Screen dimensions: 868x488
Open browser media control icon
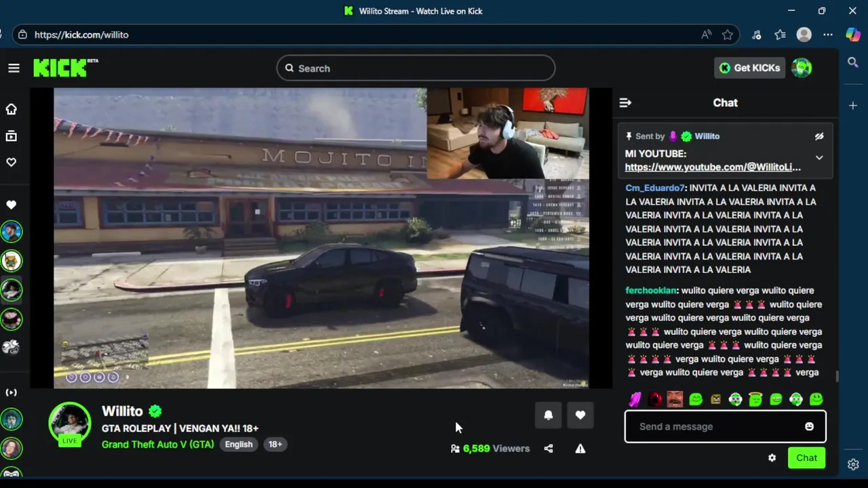757,35
